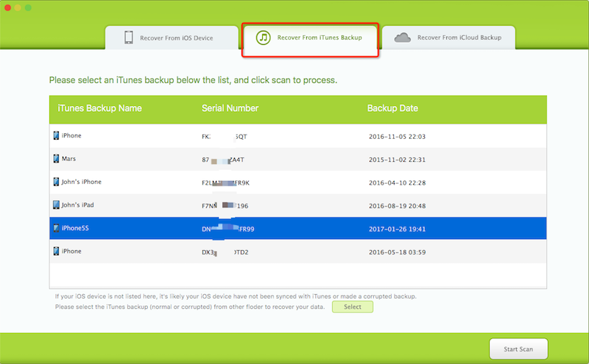Select the John's iPad backup name
The width and height of the screenshot is (589, 364).
click(x=78, y=205)
